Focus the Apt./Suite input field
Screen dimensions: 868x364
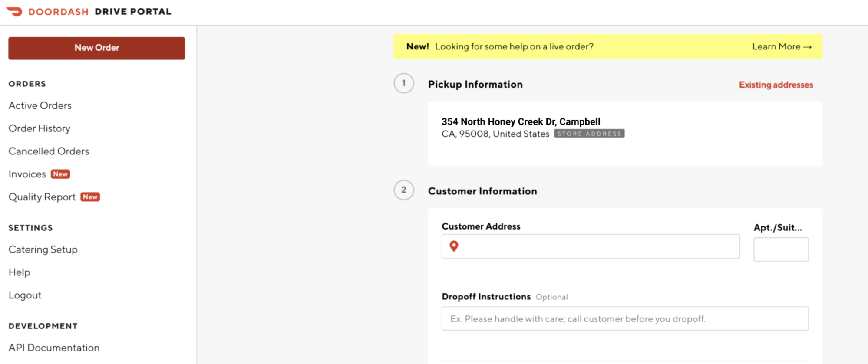click(x=781, y=249)
